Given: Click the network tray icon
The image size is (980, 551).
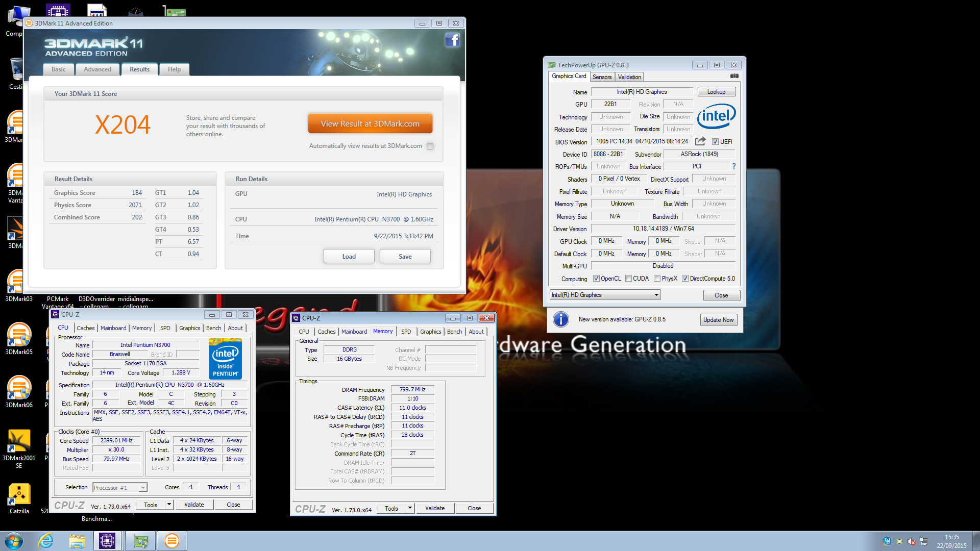Looking at the screenshot, I should click(924, 541).
